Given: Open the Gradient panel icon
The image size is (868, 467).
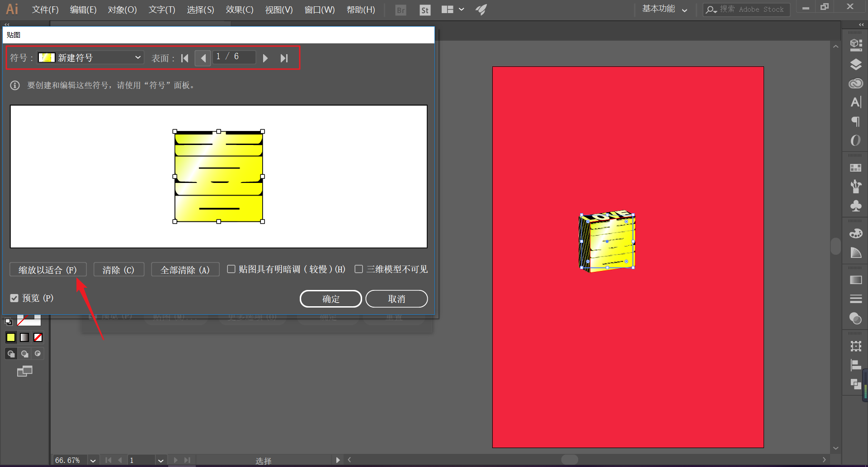Looking at the screenshot, I should coord(855,280).
